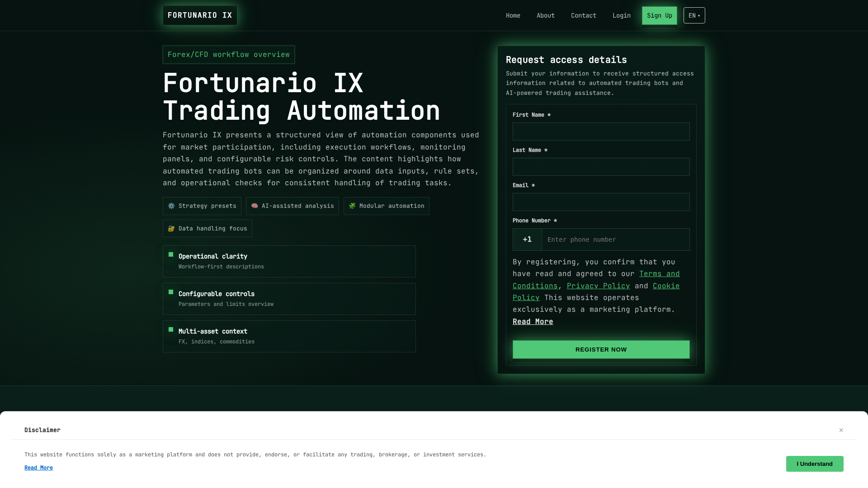This screenshot has width=868, height=488.
Task: Focus the Last Name input field
Action: tap(601, 167)
